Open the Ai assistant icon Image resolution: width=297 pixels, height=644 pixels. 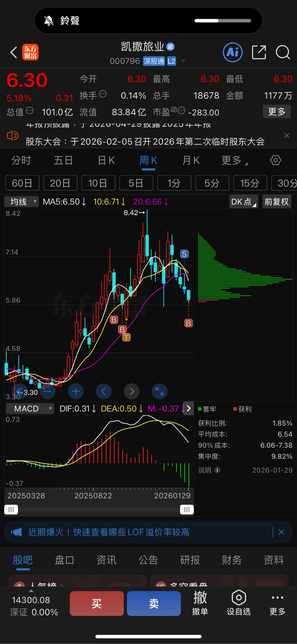tap(233, 52)
